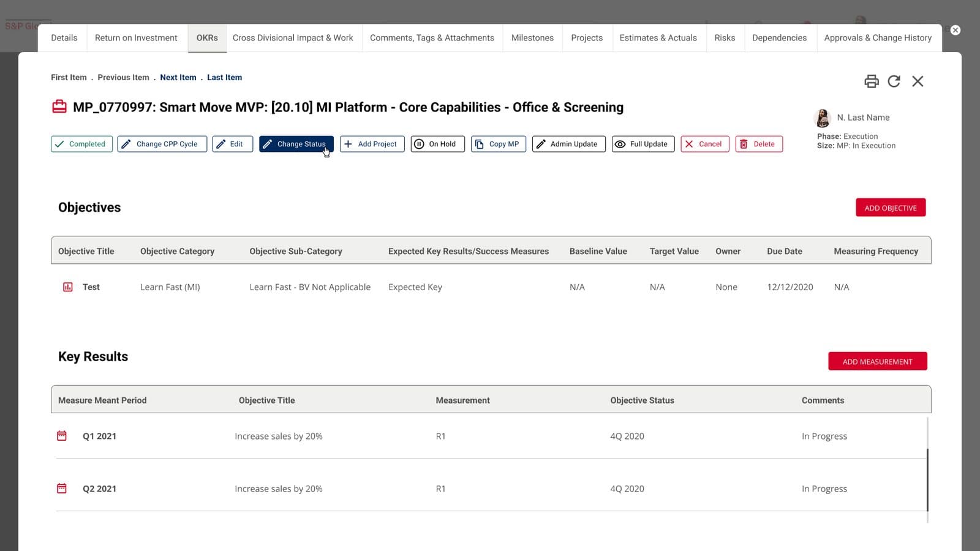Click the Full Update button
Image resolution: width=980 pixels, height=551 pixels.
(643, 144)
